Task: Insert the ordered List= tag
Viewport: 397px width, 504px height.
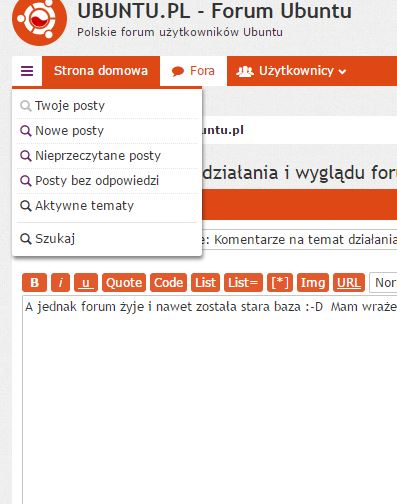Action: click(243, 283)
